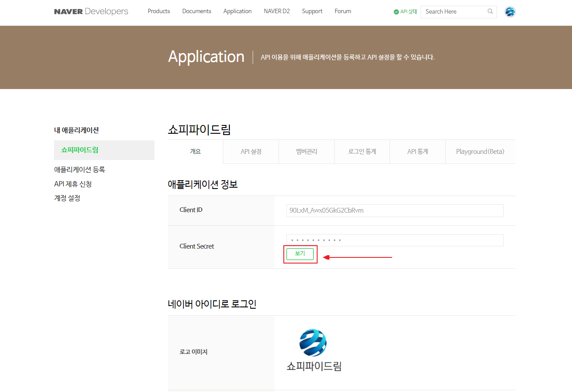
Task: Switch to the 로그인 통계 tab
Action: [362, 152]
